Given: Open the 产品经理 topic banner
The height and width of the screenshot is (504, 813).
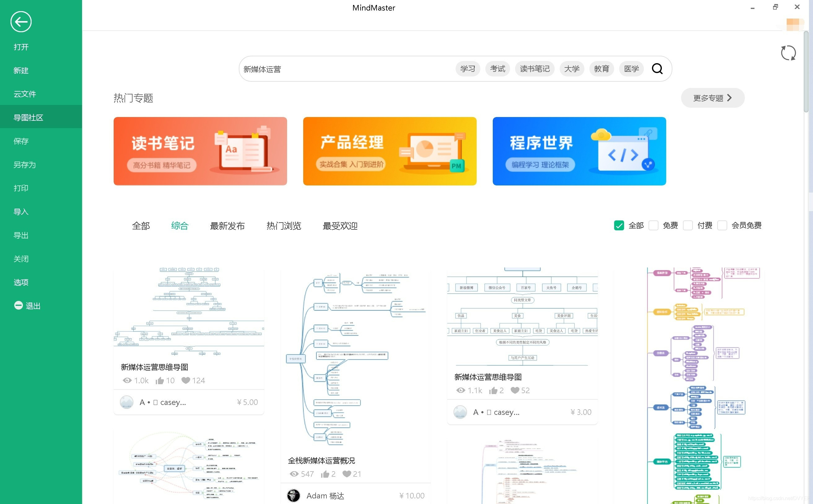Looking at the screenshot, I should tap(390, 151).
